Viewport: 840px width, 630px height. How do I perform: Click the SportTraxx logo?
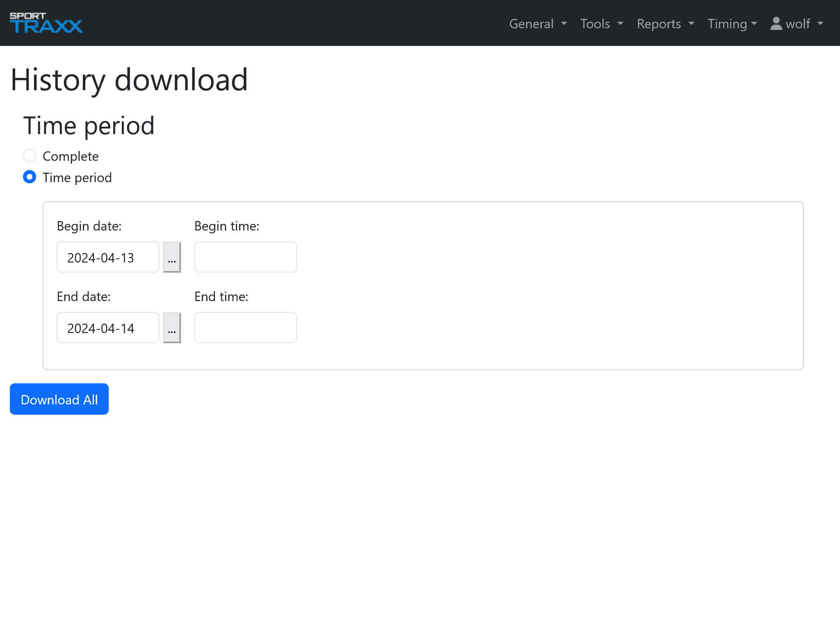pyautogui.click(x=46, y=23)
